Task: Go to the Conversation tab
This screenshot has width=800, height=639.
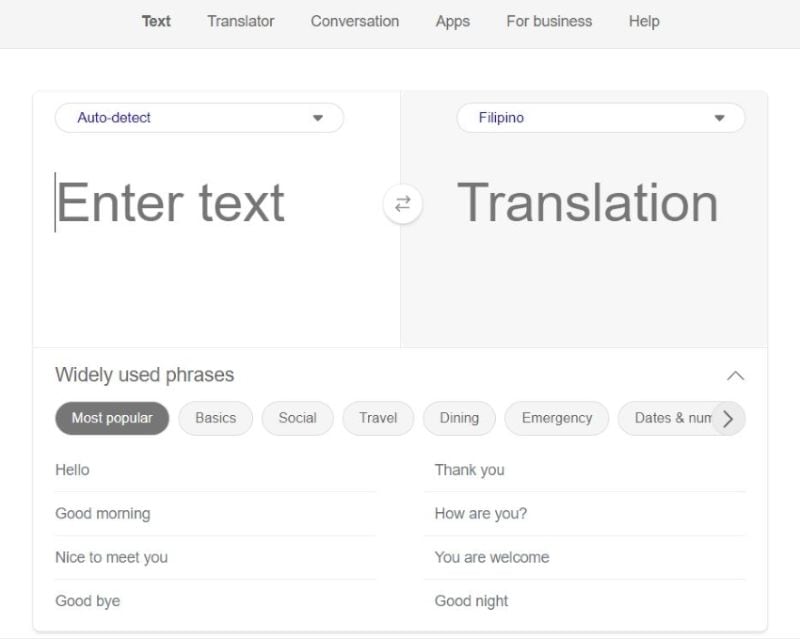Action: coord(354,21)
